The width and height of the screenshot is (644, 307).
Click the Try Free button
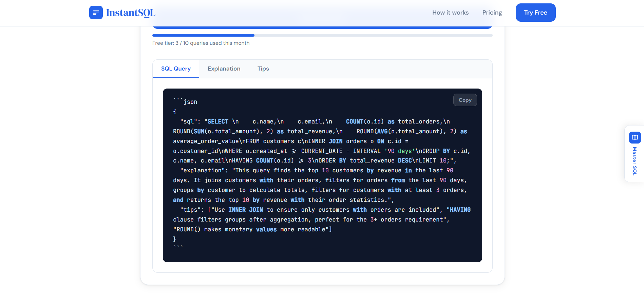[535, 12]
